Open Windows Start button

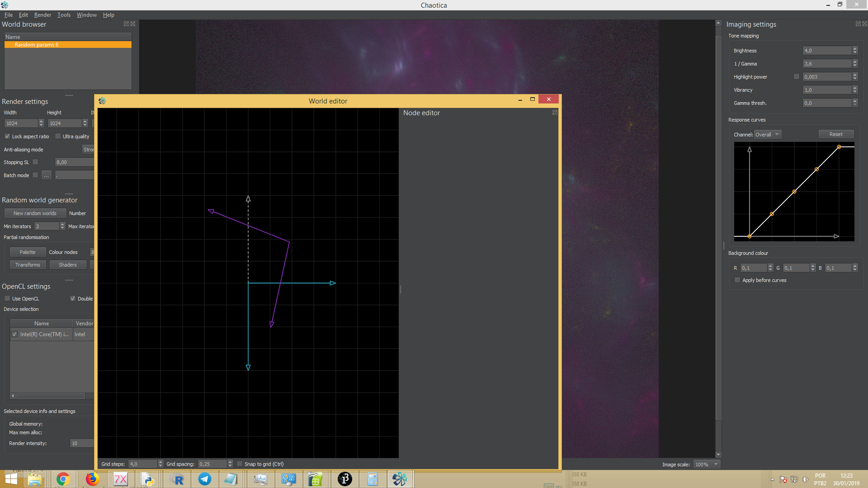pyautogui.click(x=11, y=479)
